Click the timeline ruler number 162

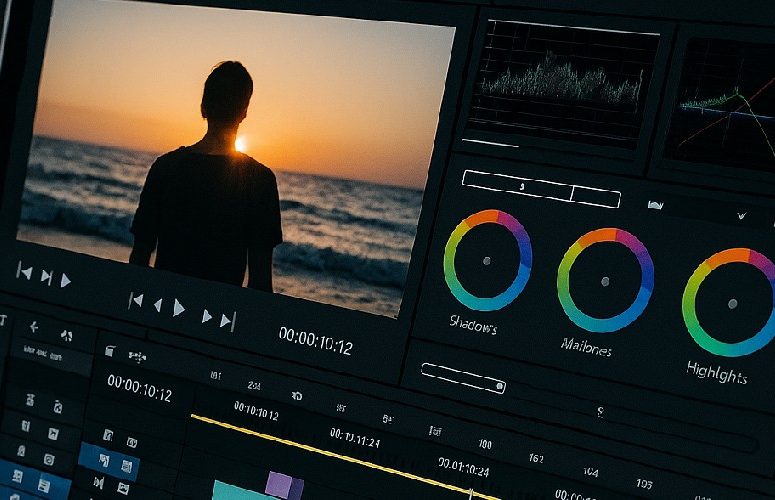(x=536, y=458)
